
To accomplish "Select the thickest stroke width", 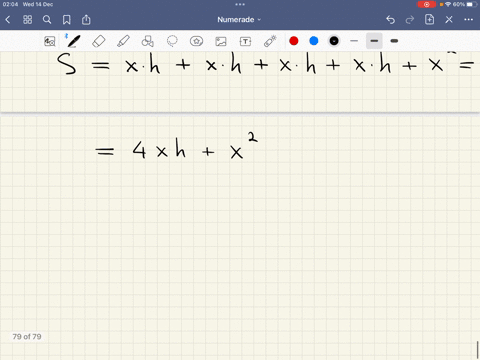I will click(x=394, y=41).
